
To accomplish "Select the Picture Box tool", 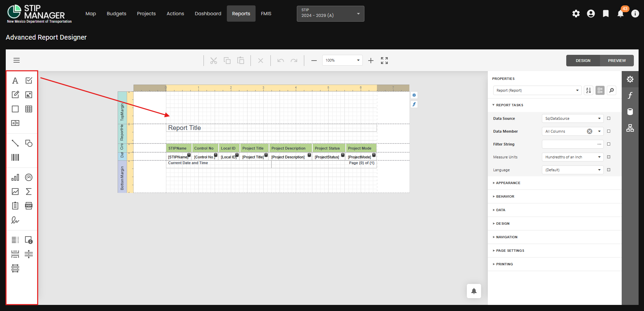I will 29,95.
